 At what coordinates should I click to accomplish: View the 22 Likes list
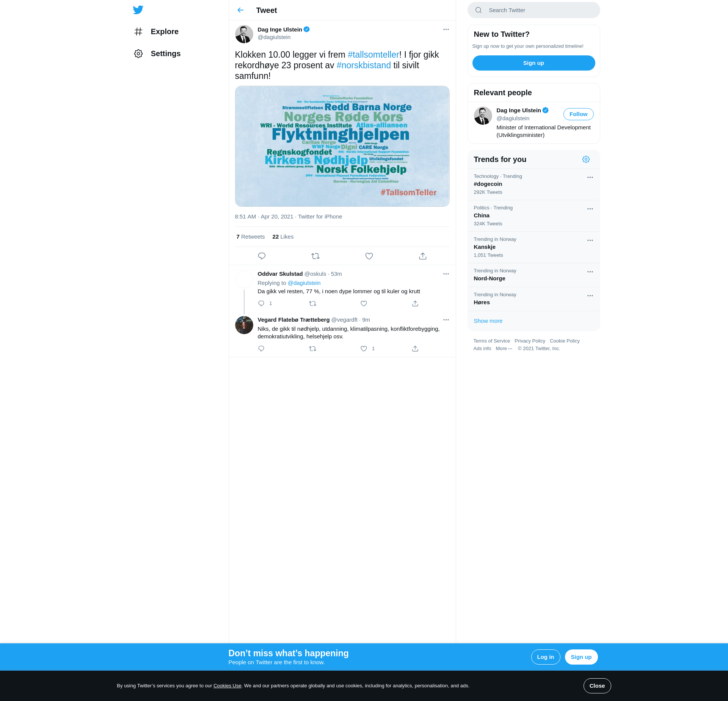[283, 237]
